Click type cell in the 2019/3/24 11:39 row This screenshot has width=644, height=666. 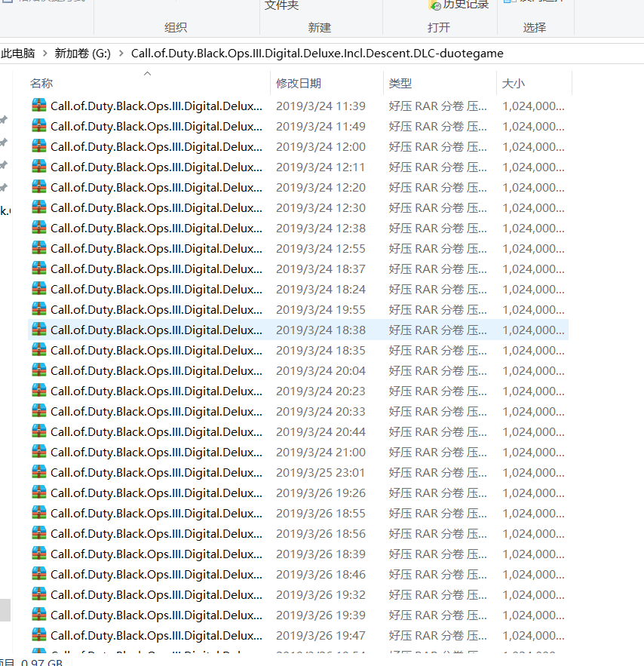coord(437,106)
